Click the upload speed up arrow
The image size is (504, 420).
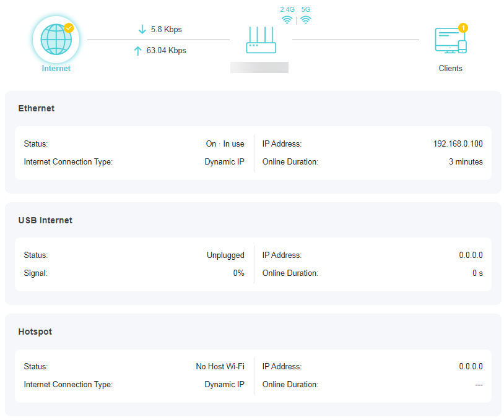tap(138, 51)
